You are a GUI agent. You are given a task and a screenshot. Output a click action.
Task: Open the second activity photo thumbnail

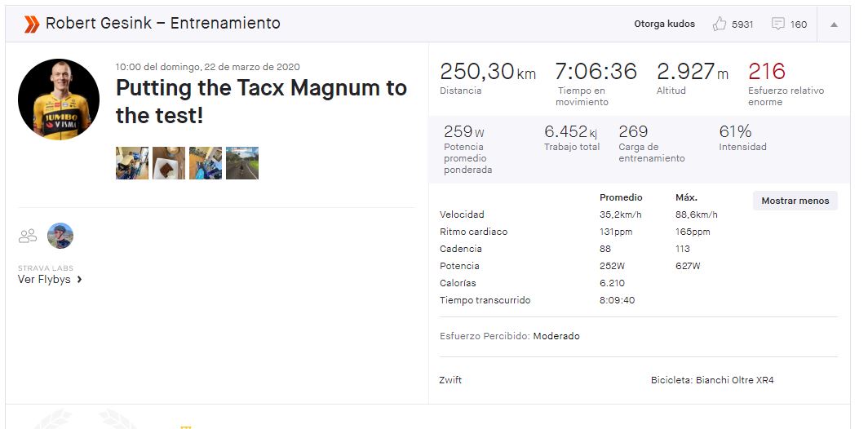[x=169, y=163]
